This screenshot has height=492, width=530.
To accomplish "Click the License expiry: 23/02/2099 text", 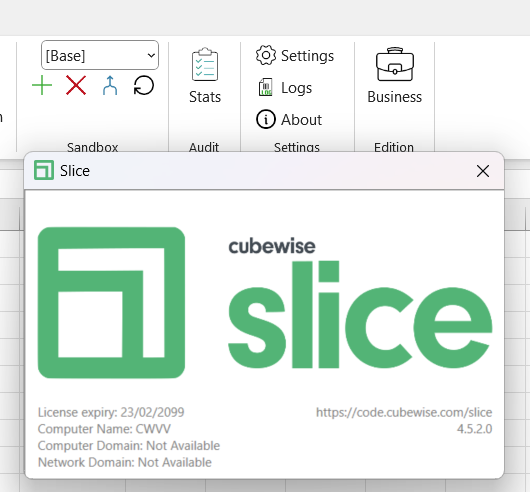I will (111, 412).
